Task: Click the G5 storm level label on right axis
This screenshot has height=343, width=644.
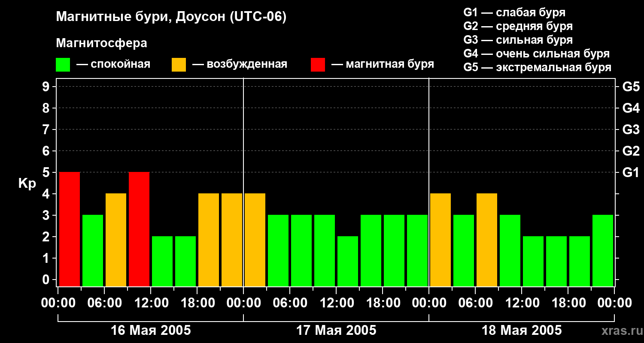Action: pyautogui.click(x=631, y=87)
